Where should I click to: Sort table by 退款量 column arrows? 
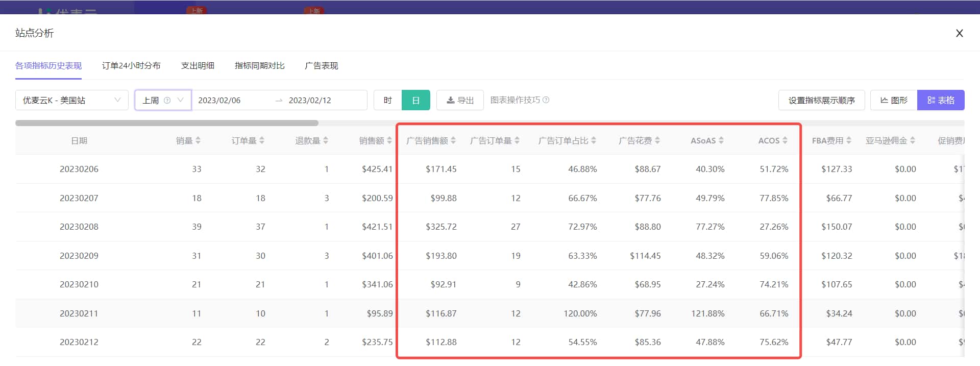point(326,140)
